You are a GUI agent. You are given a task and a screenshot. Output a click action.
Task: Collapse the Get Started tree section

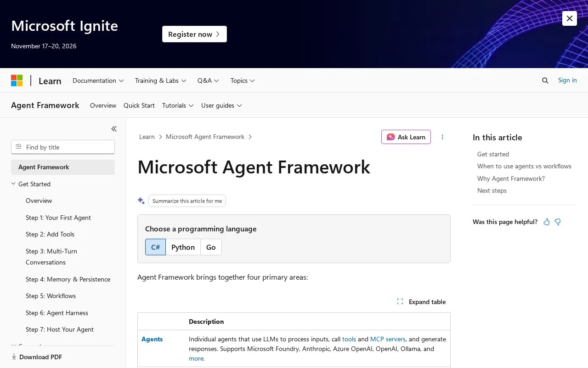[13, 184]
